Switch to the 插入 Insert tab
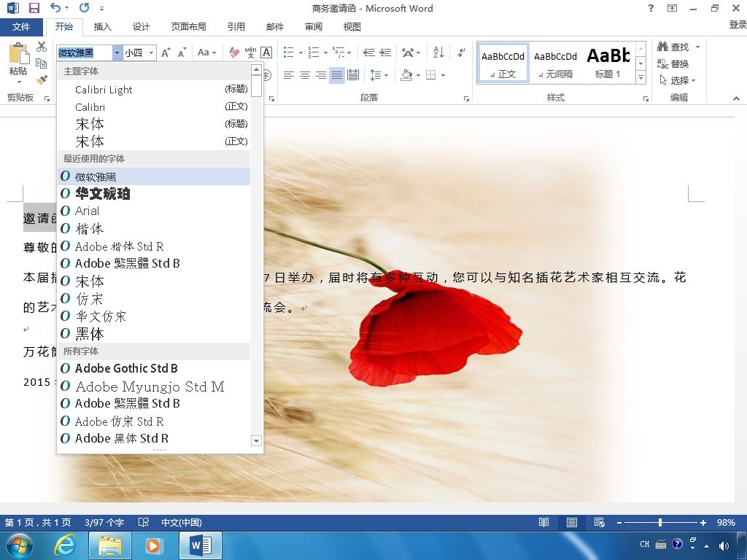Image resolution: width=747 pixels, height=560 pixels. point(102,27)
